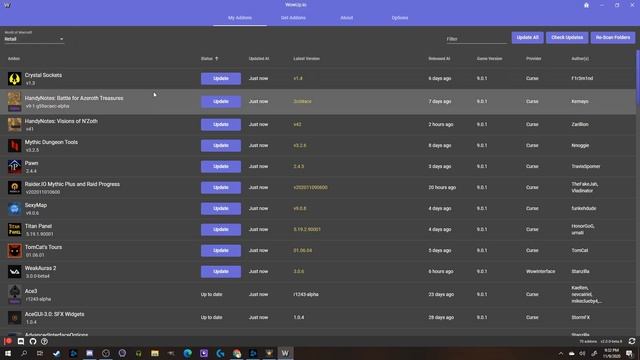Open the help question mark icon in footer
The height and width of the screenshot is (360, 640).
pyautogui.click(x=44, y=341)
